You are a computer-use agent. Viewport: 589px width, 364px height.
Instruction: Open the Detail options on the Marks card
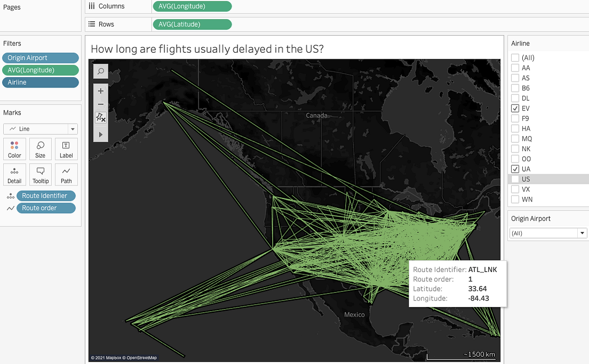tap(14, 174)
